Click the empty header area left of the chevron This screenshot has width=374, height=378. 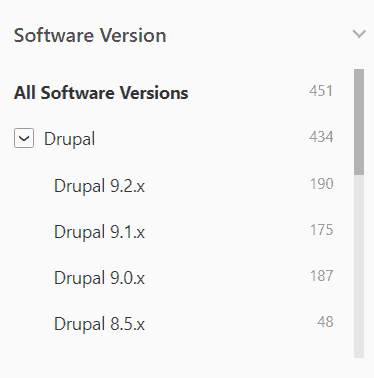(259, 35)
